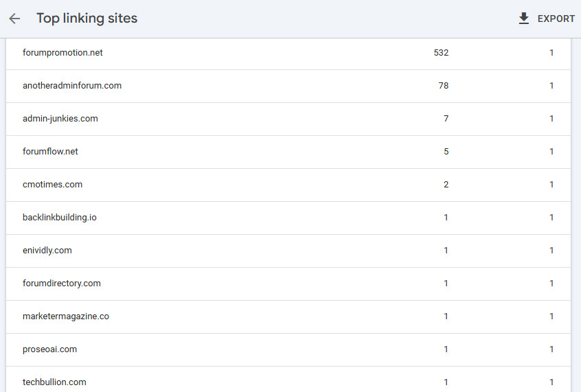Click the Top linking sites heading
Image resolution: width=581 pixels, height=392 pixels.
coord(87,18)
